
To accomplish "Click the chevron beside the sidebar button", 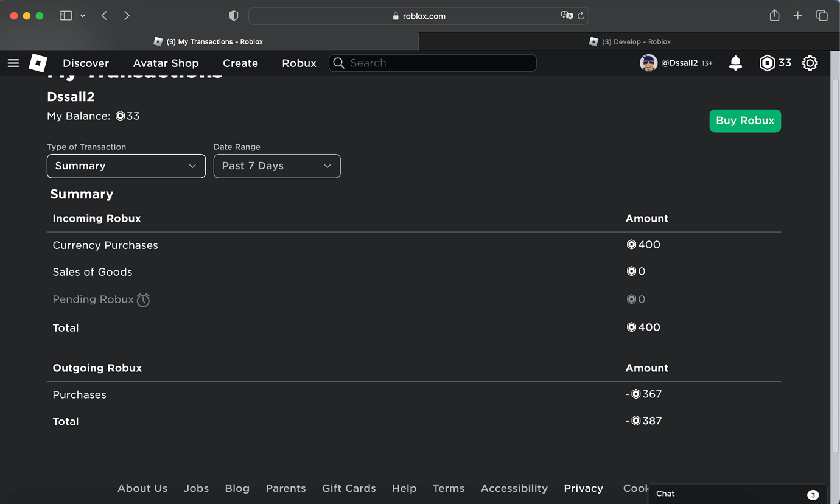I will pyautogui.click(x=83, y=16).
